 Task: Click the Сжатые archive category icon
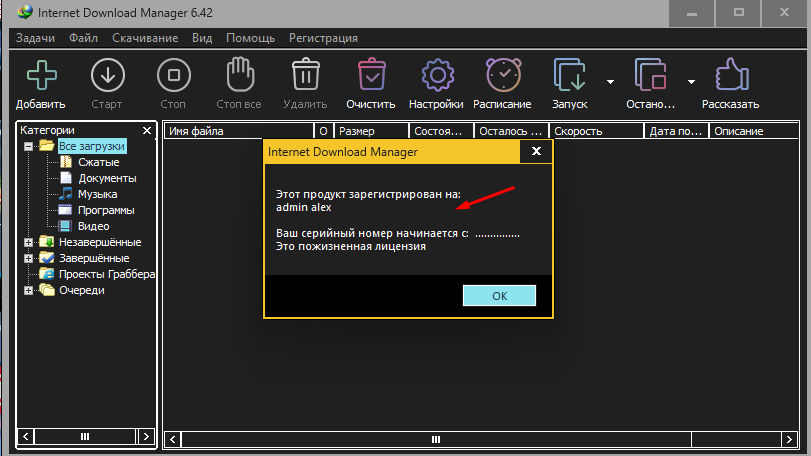point(66,162)
